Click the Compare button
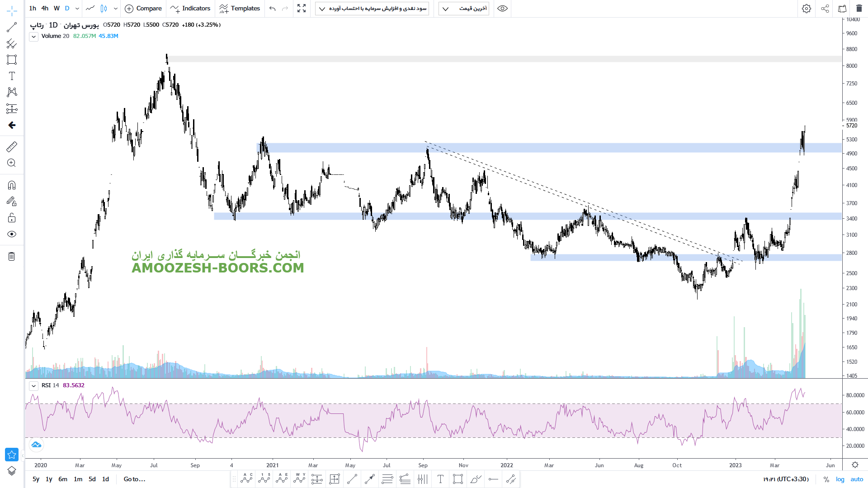Viewport: 868px width, 488px height. 143,9
